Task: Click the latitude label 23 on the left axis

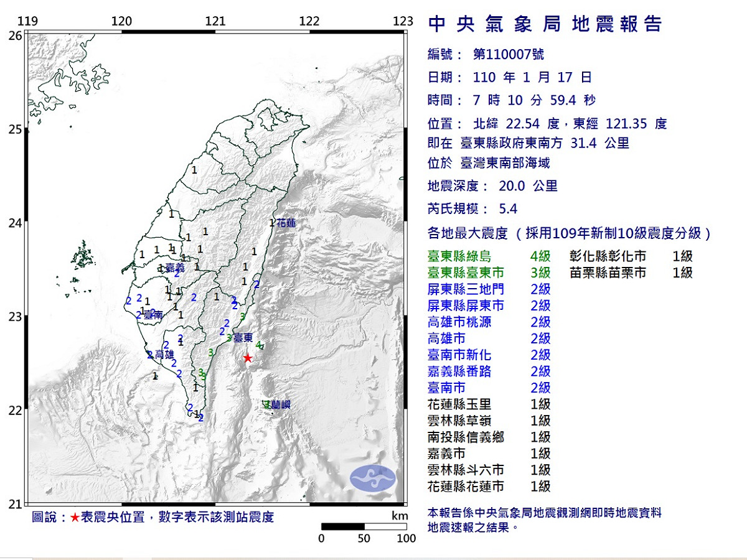Action: (16, 317)
